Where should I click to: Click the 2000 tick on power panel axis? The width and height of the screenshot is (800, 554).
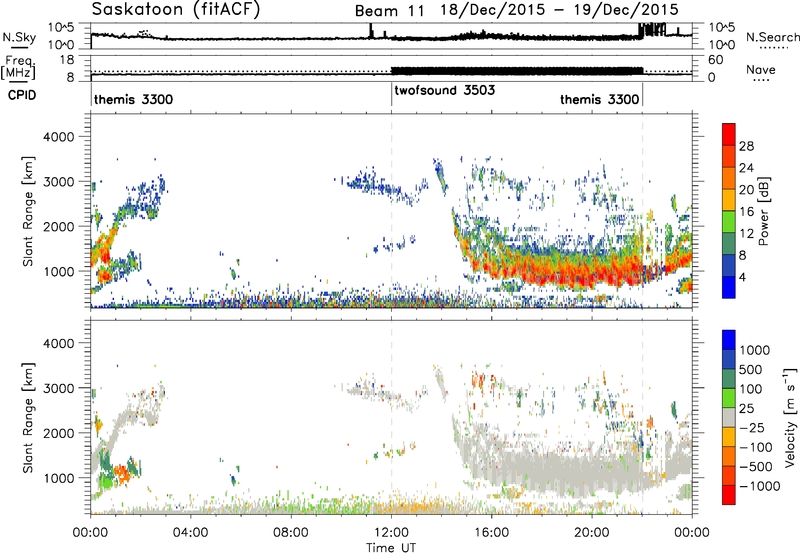pos(59,226)
